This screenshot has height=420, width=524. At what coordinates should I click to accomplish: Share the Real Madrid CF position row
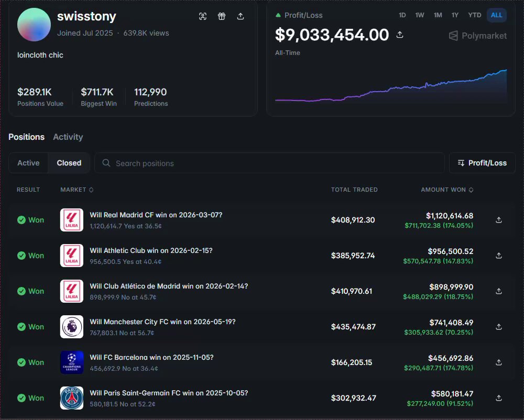point(499,220)
